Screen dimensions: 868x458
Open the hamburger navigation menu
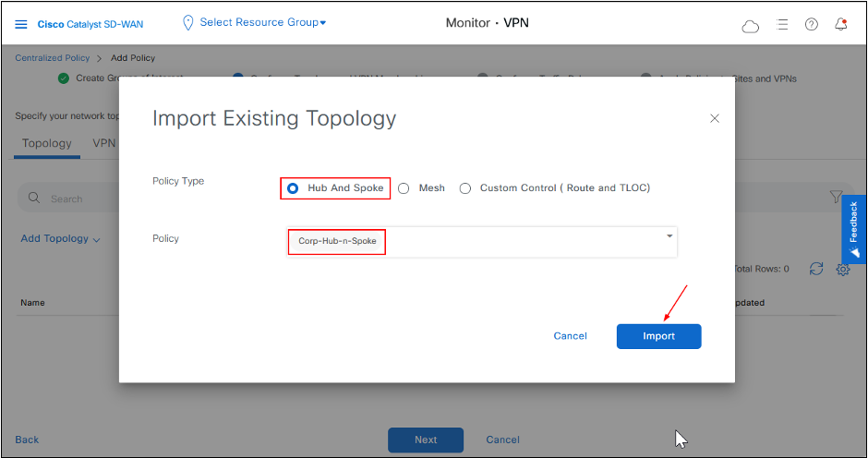pos(21,24)
